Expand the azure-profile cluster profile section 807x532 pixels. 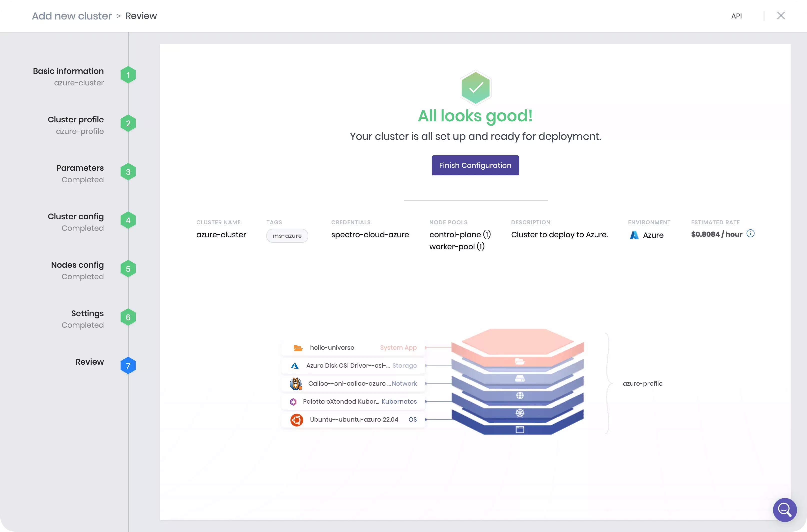[643, 383]
